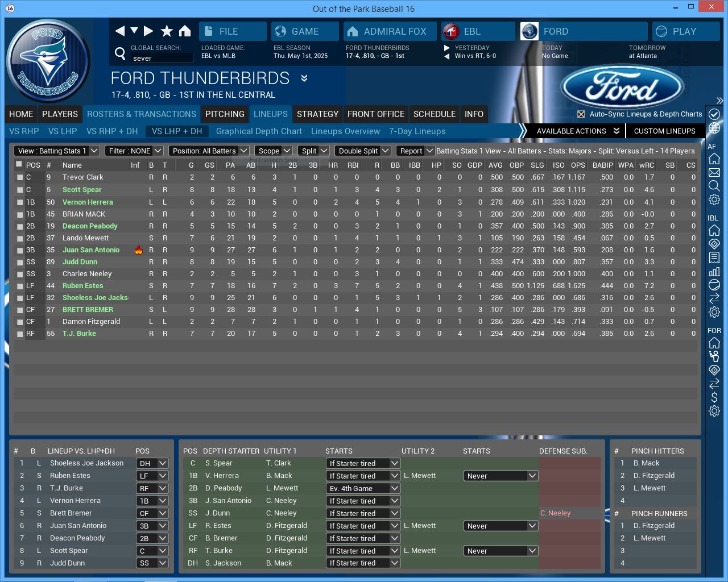
Task: Open the bookmarks star icon
Action: 167,31
